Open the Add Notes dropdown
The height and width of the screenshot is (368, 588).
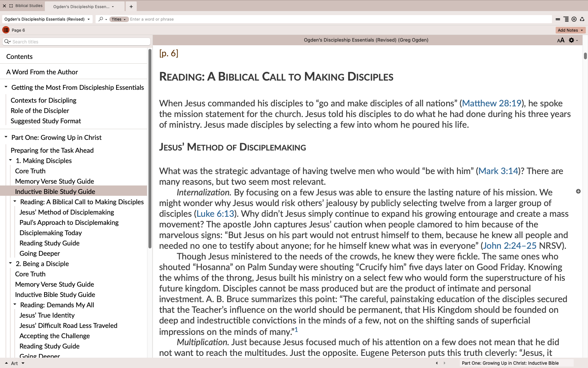click(x=570, y=30)
